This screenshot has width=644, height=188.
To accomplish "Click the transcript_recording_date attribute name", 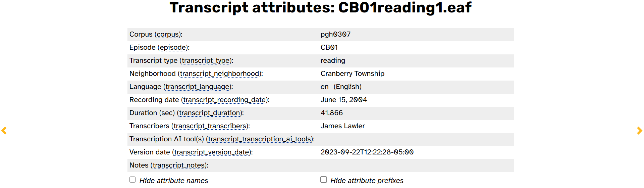I will [224, 100].
